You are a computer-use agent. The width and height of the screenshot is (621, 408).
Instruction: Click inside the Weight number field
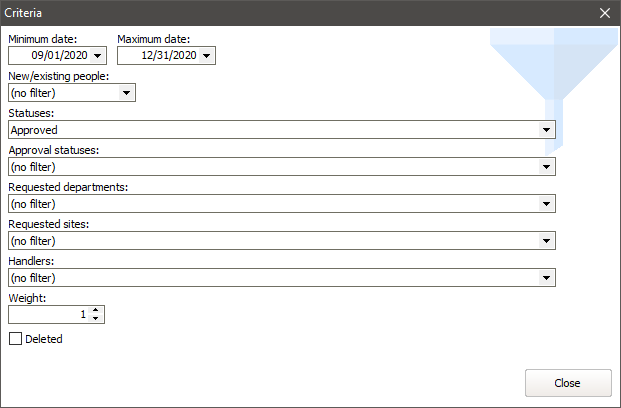point(48,314)
